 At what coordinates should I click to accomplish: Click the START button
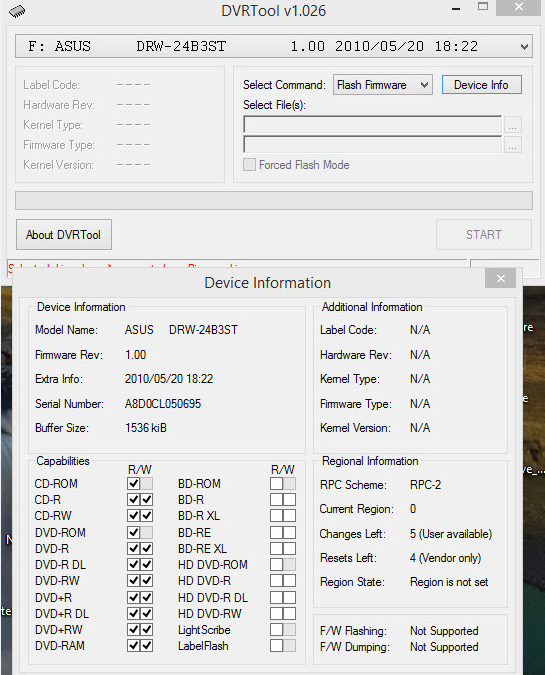point(484,235)
